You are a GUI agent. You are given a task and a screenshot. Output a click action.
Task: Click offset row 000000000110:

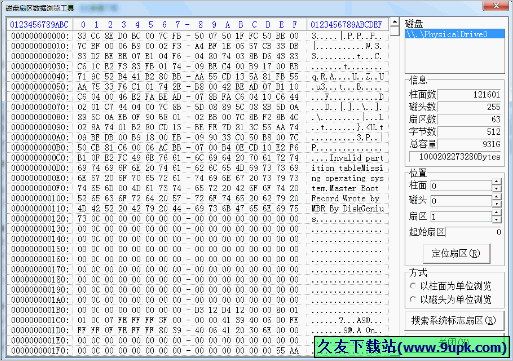tap(40, 209)
